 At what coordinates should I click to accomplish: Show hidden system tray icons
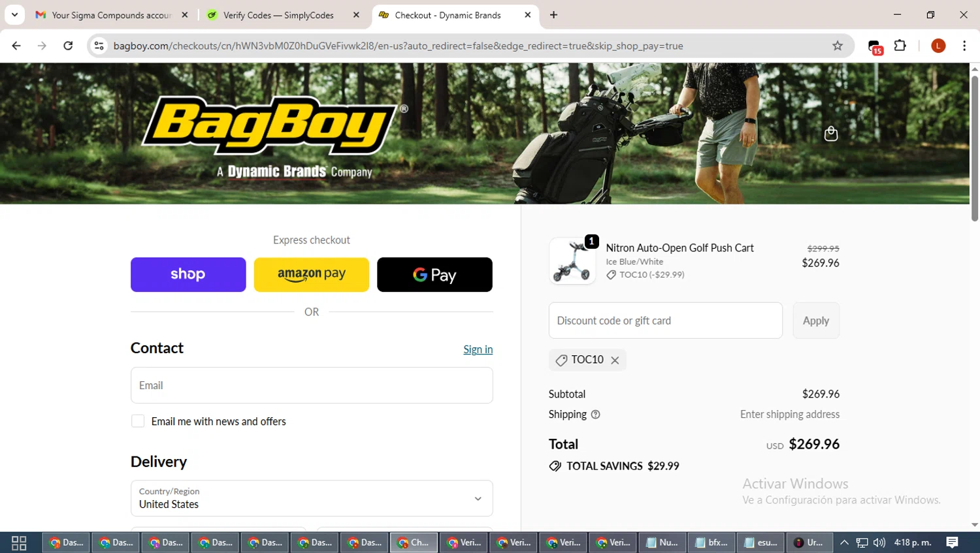844,543
